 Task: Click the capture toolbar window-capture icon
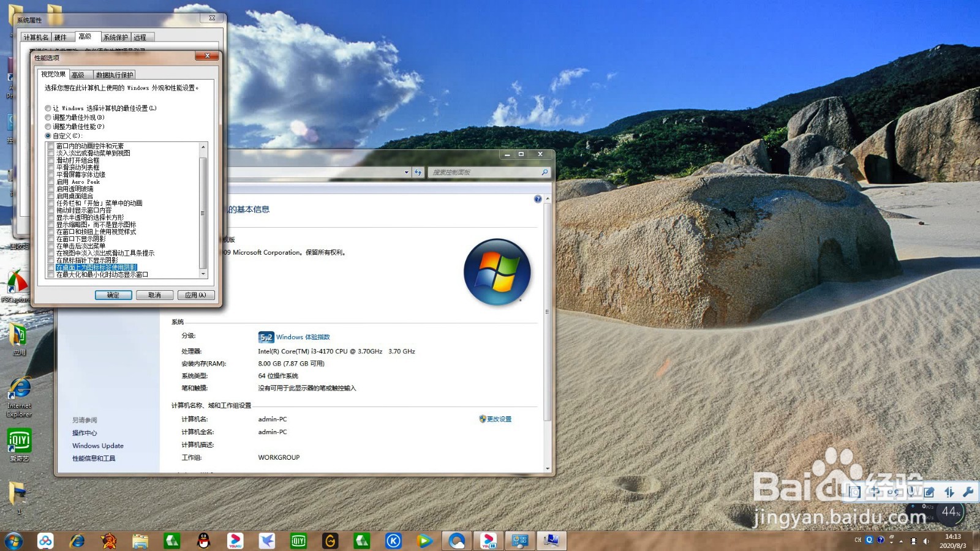[x=855, y=492]
